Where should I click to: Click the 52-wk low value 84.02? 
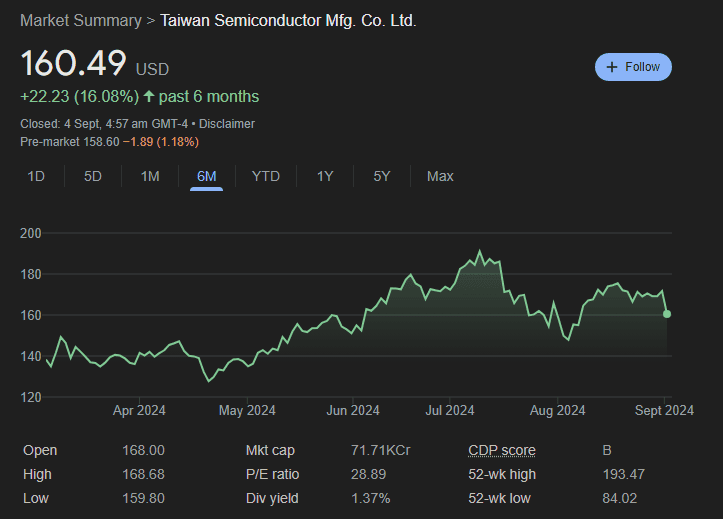(x=620, y=498)
